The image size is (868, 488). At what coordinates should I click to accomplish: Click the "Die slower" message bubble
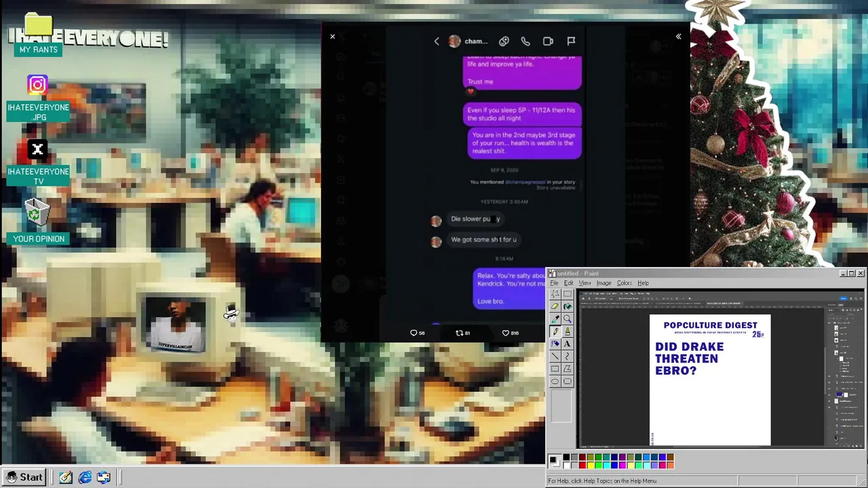475,219
